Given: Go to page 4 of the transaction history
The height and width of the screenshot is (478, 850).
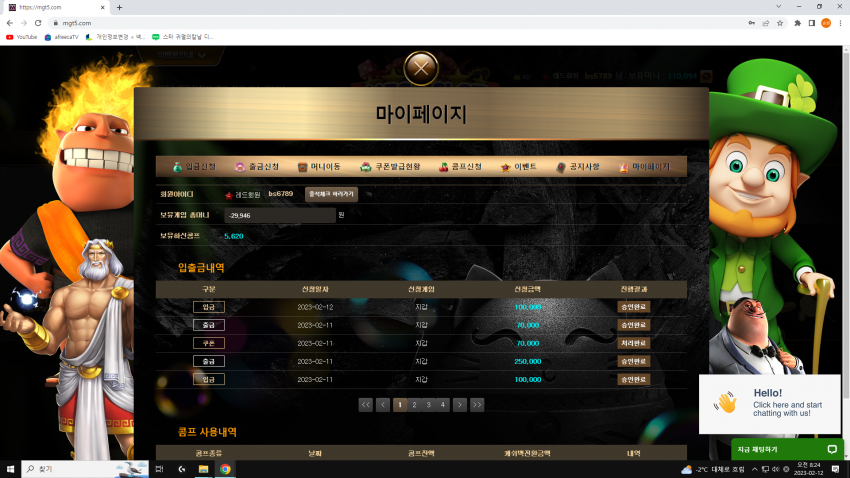Looking at the screenshot, I should coord(442,405).
